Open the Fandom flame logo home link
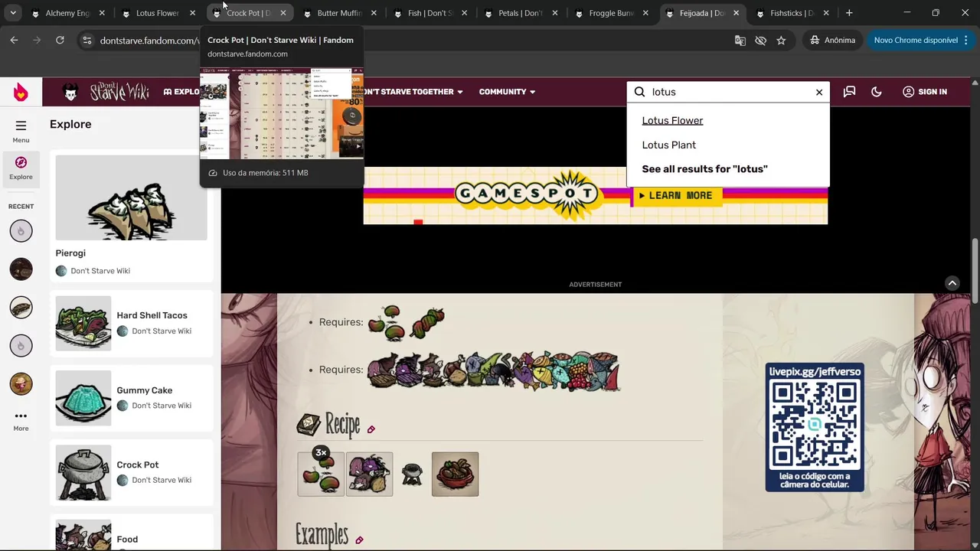The height and width of the screenshot is (551, 980). [21, 92]
